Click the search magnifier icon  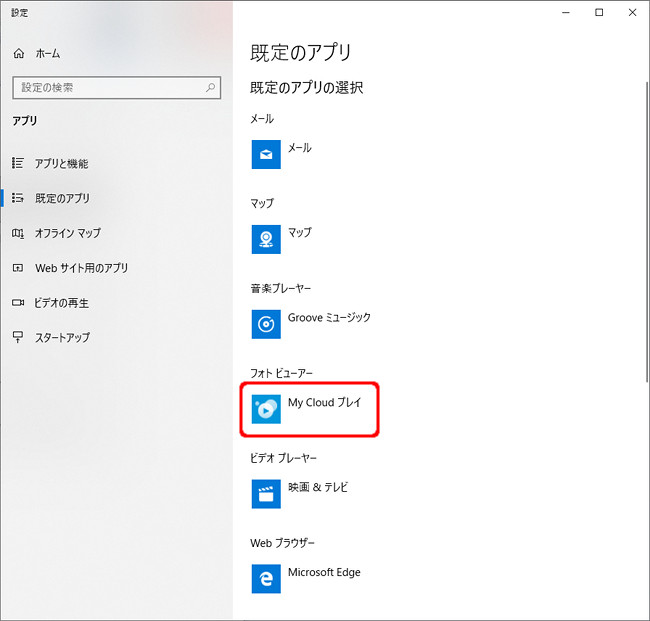[x=211, y=88]
